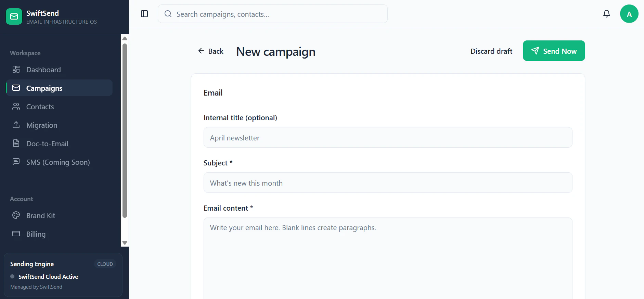Open the user avatar A menu
Viewport: 644px width, 299px height.
pos(629,14)
